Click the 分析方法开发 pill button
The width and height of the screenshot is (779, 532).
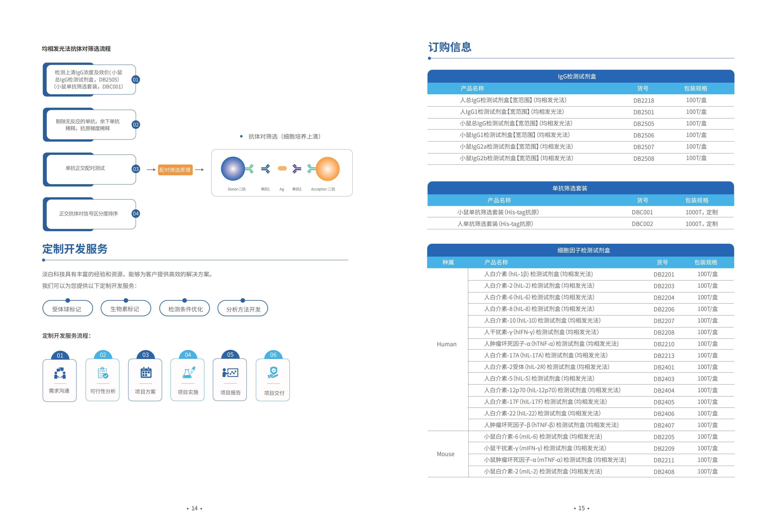click(243, 309)
